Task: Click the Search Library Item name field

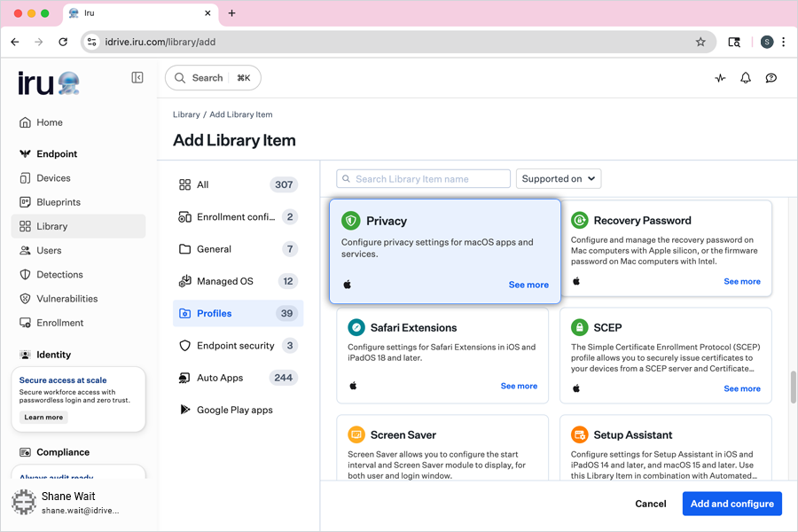Action: pos(424,179)
